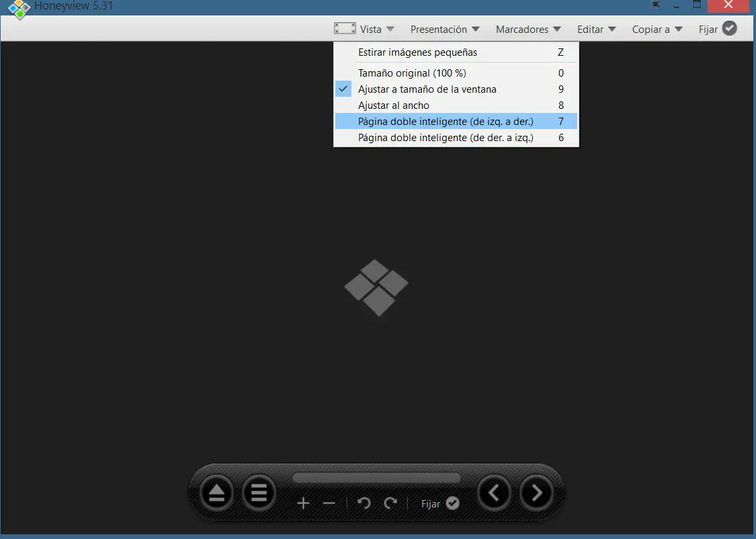Close the Honeyview window
Viewport: 756px width, 539px height.
point(728,5)
